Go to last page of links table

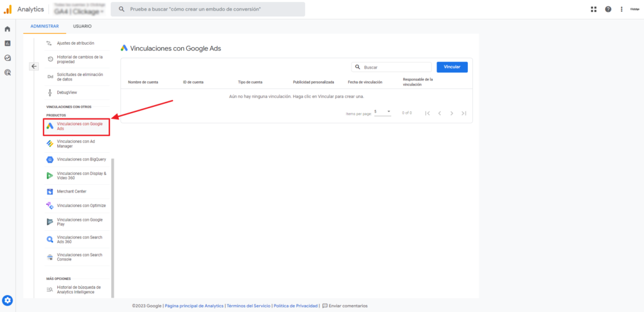click(464, 113)
